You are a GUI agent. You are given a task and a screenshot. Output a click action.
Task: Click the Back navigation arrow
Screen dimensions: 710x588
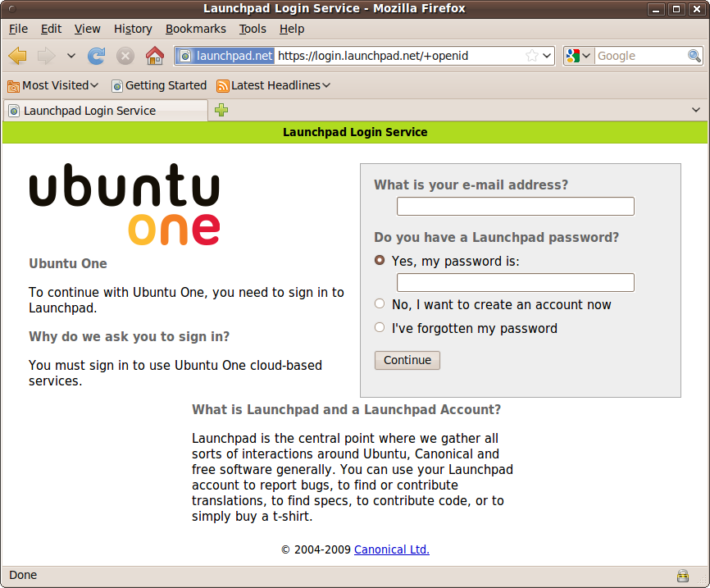tap(16, 56)
